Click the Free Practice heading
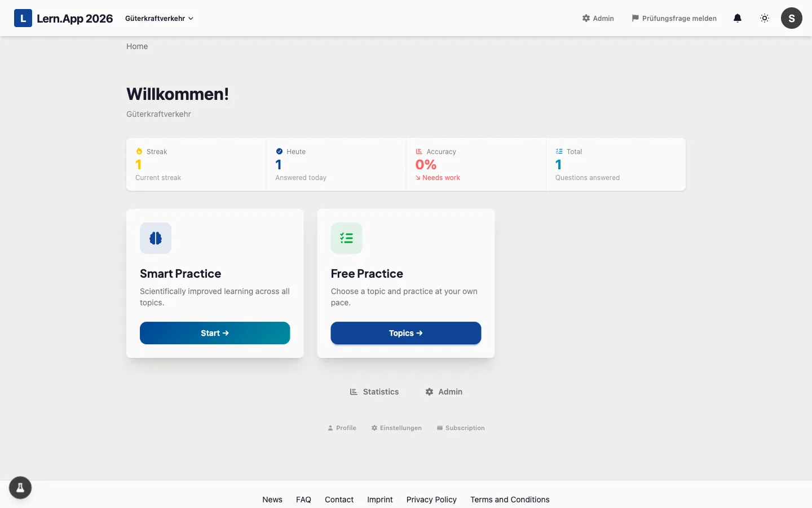 [x=367, y=274]
